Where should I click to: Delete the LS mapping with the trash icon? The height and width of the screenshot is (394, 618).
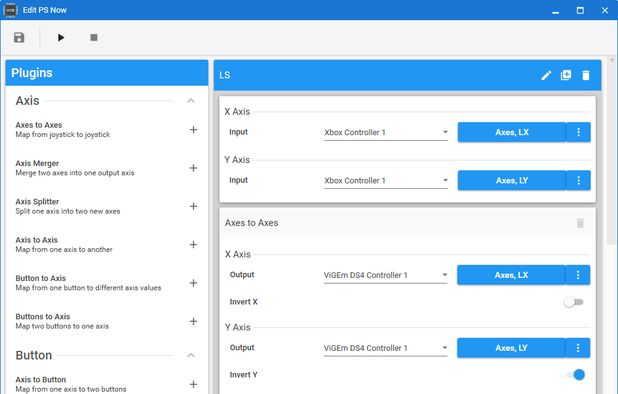[x=586, y=75]
